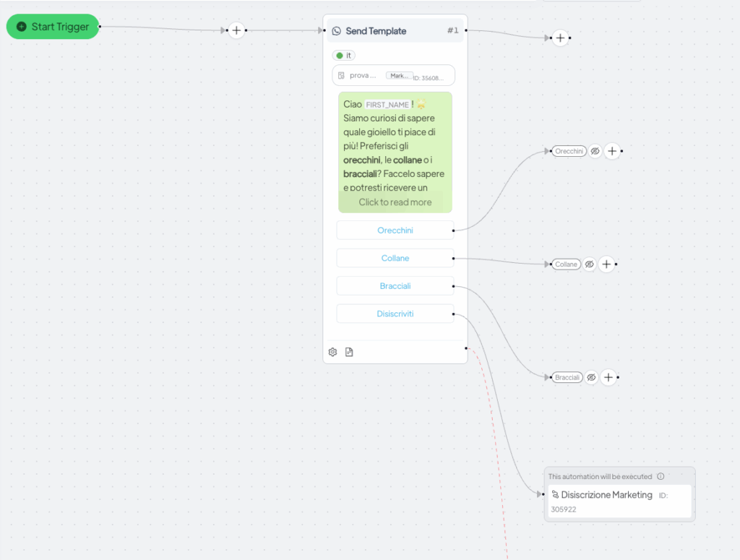
Task: Click info icon next to automation execution note
Action: (x=661, y=476)
